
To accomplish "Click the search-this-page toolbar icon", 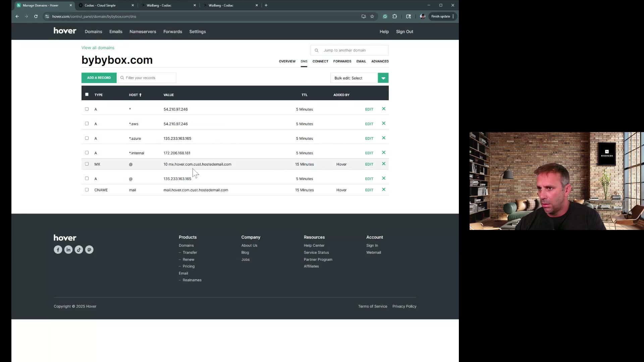I will 408,16.
